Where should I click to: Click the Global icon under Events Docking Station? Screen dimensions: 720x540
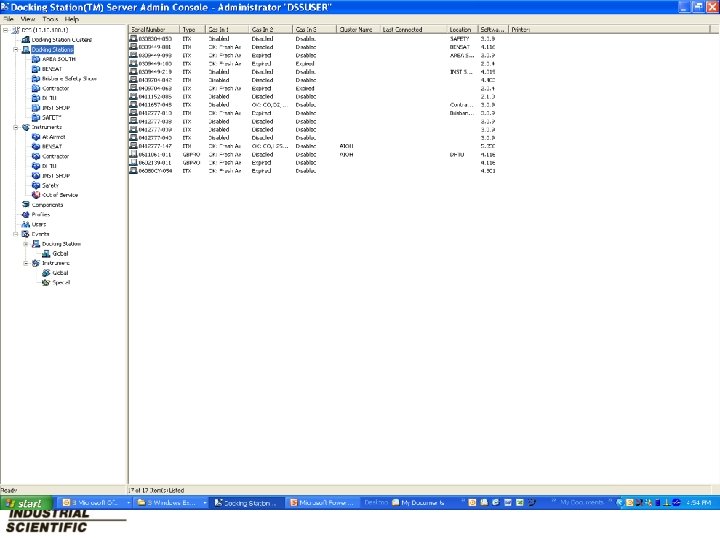pyautogui.click(x=46, y=253)
